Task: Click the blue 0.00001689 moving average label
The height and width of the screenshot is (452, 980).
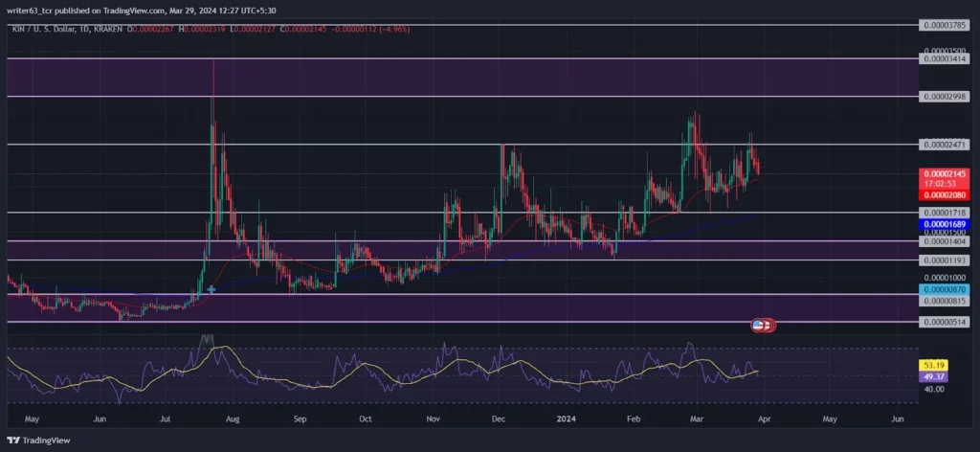Action: (x=943, y=224)
